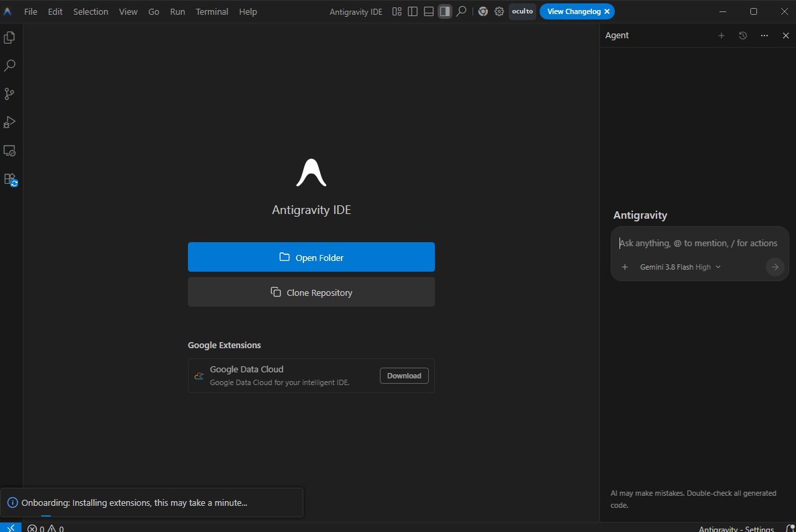Click the Google Data Cloud extension title
Viewport: 796px width, 532px height.
pos(247,369)
